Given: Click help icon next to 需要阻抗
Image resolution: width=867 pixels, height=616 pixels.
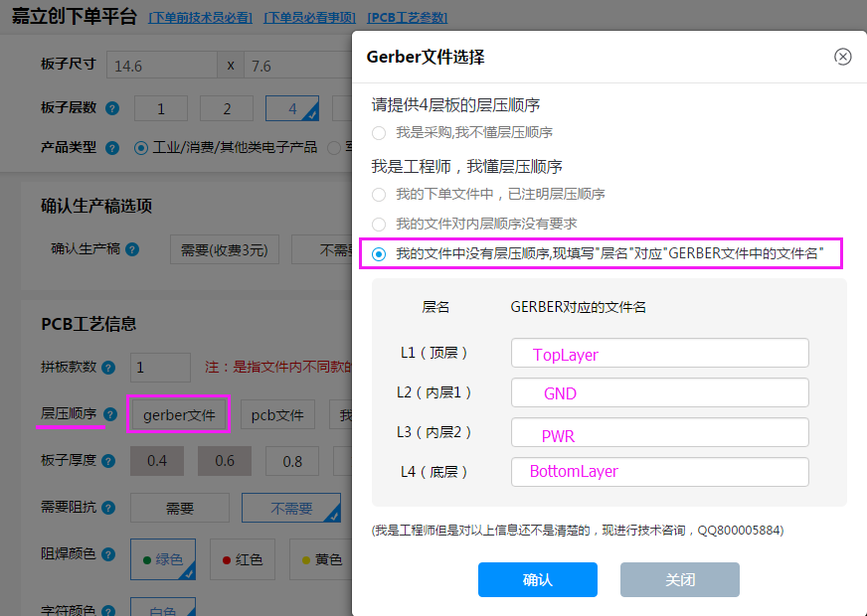Looking at the screenshot, I should pos(108,508).
